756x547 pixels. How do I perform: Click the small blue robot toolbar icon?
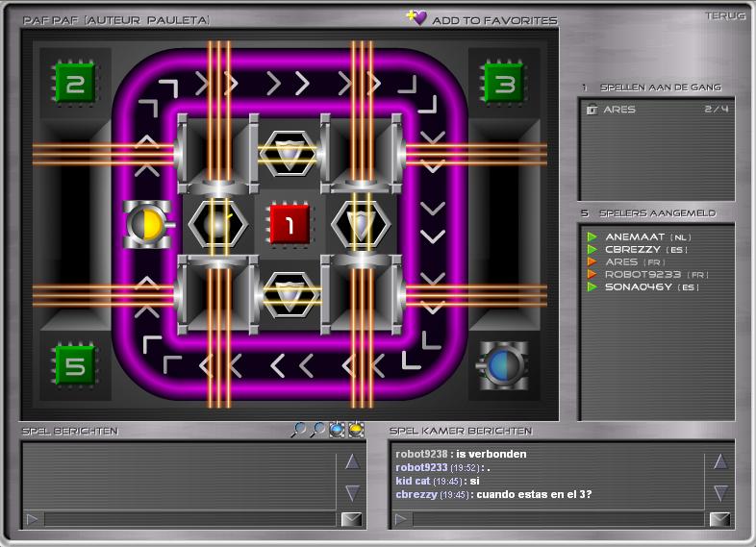click(337, 430)
